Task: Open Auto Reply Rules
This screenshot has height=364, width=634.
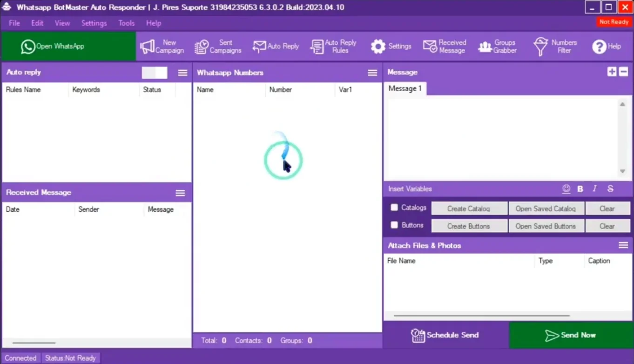Action: [333, 46]
